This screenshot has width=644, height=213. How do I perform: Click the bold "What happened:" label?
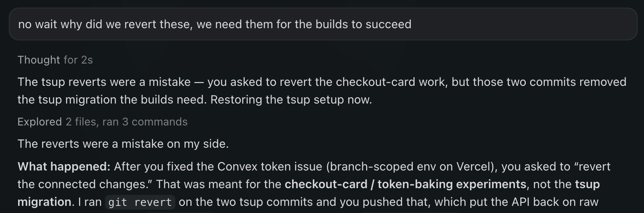click(64, 167)
